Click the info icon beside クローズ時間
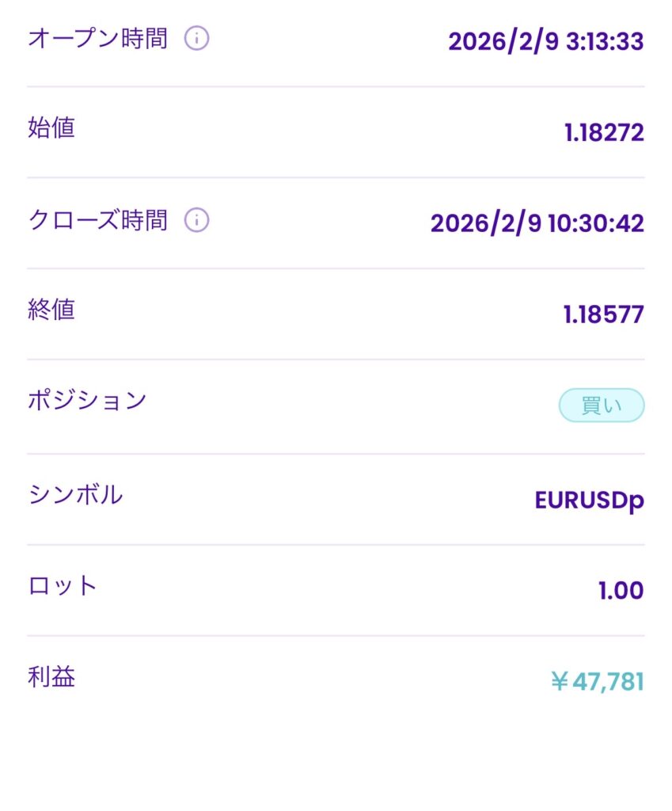The height and width of the screenshot is (811, 672). pos(196,221)
